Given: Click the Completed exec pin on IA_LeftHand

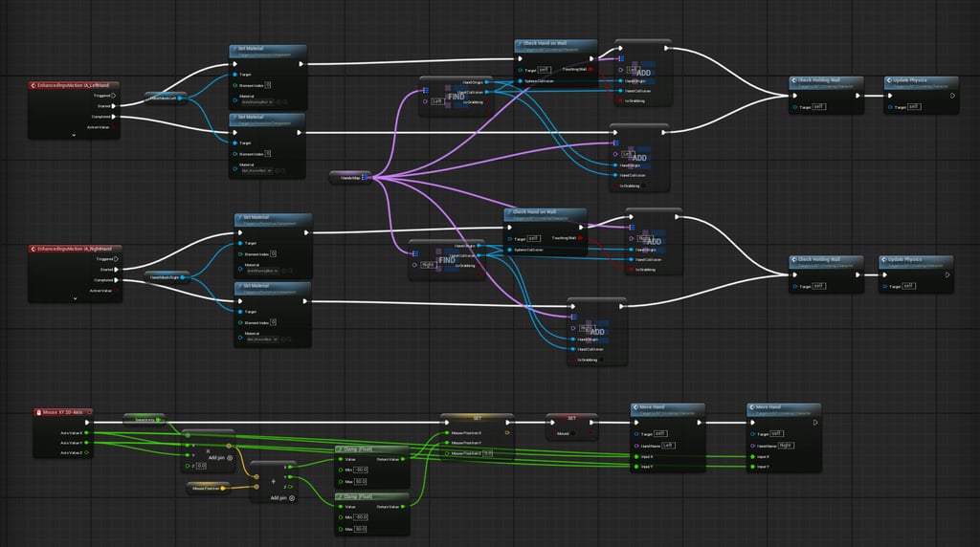Looking at the screenshot, I should click(113, 117).
